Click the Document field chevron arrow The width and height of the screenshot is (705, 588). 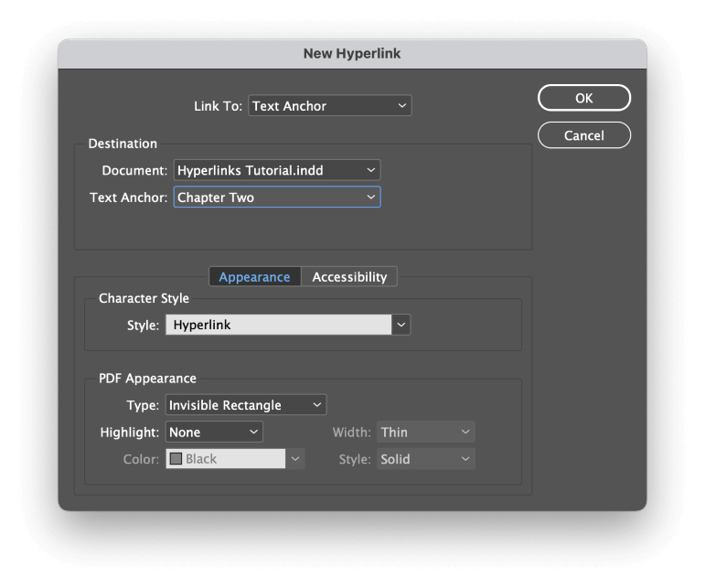click(370, 170)
